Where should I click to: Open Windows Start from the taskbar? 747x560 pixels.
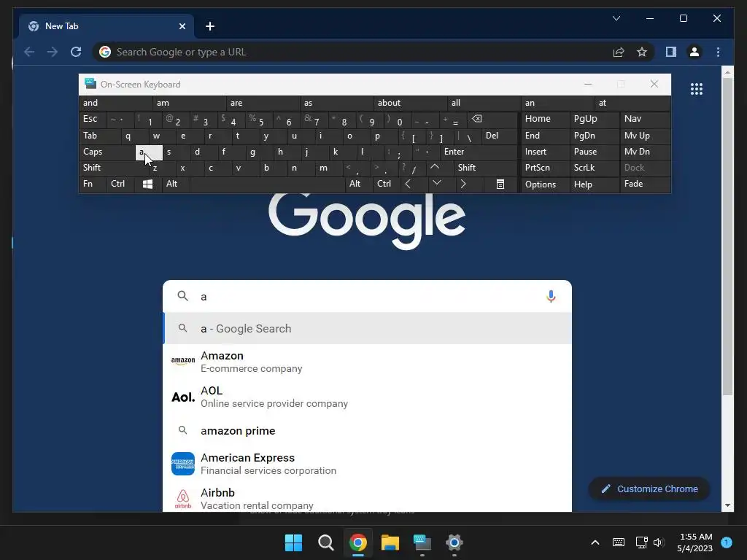tap(293, 542)
